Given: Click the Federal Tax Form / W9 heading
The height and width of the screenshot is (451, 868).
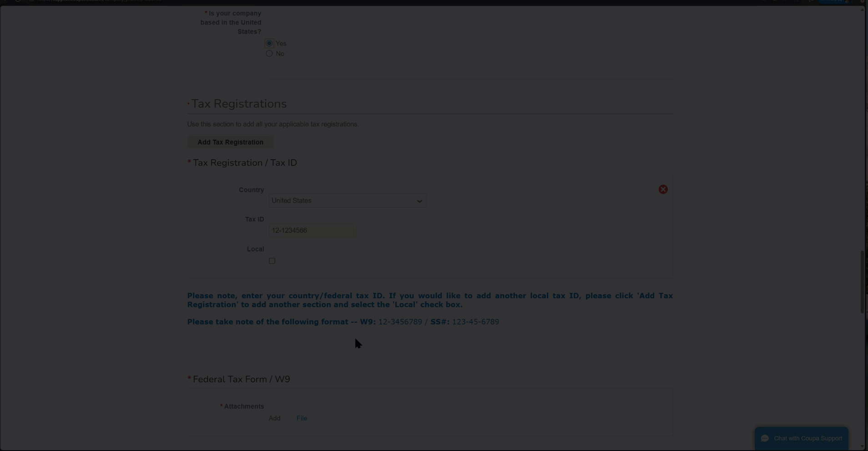Looking at the screenshot, I should click(241, 379).
